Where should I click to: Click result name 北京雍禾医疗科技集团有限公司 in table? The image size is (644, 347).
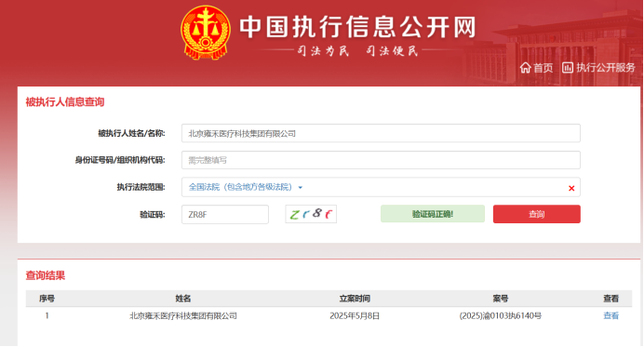(183, 315)
